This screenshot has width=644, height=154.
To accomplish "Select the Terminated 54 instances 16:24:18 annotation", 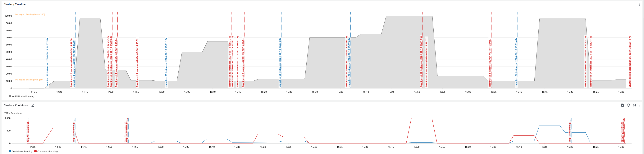I will click(591, 62).
